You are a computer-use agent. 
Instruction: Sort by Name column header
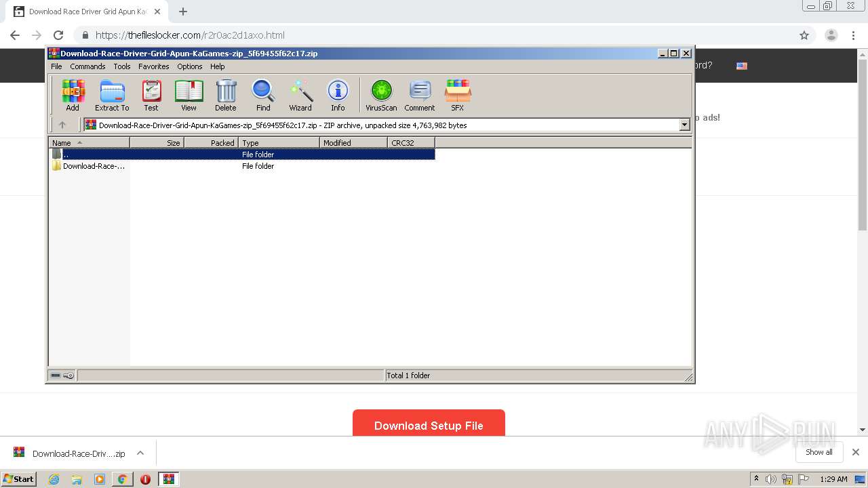click(89, 142)
